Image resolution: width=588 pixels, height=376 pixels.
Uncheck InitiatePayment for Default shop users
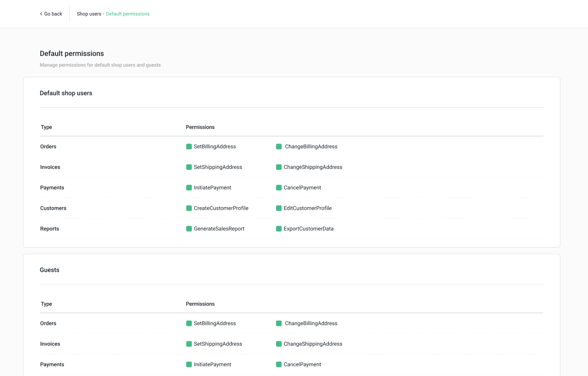(189, 188)
